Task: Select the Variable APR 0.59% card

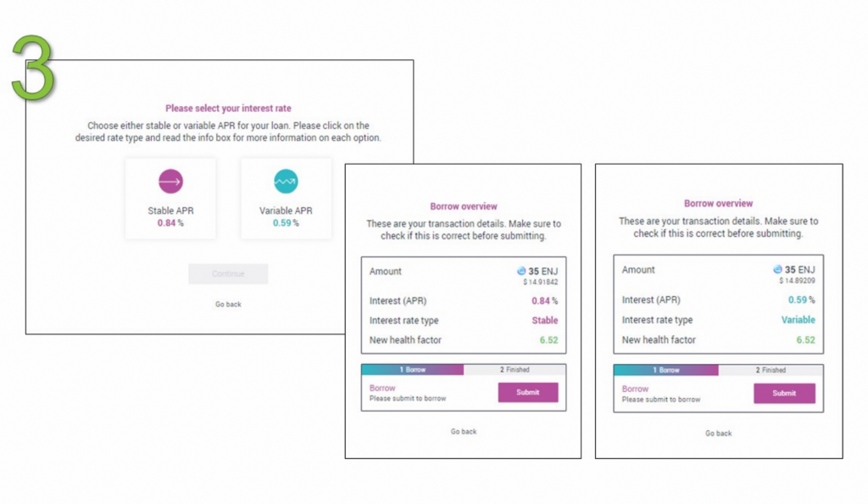Action: 287,199
